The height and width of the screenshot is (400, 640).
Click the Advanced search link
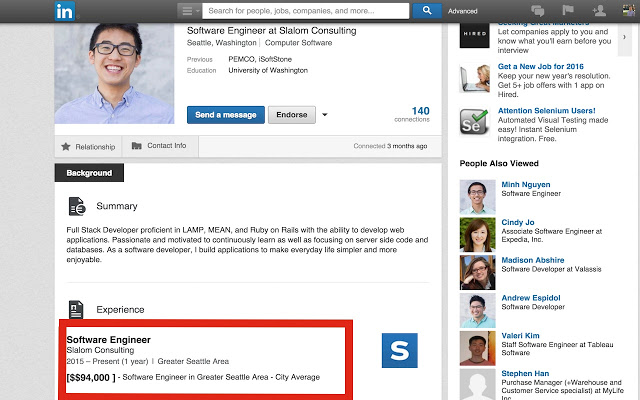click(462, 11)
